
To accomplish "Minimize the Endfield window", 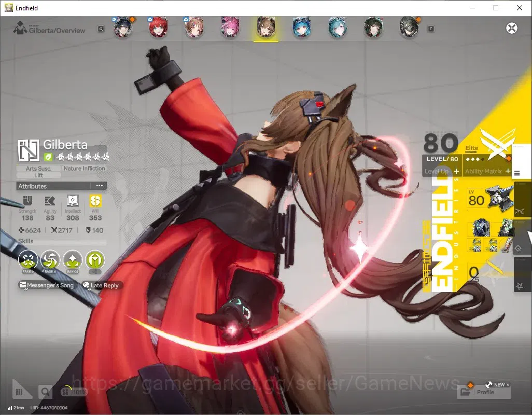I will (472, 8).
